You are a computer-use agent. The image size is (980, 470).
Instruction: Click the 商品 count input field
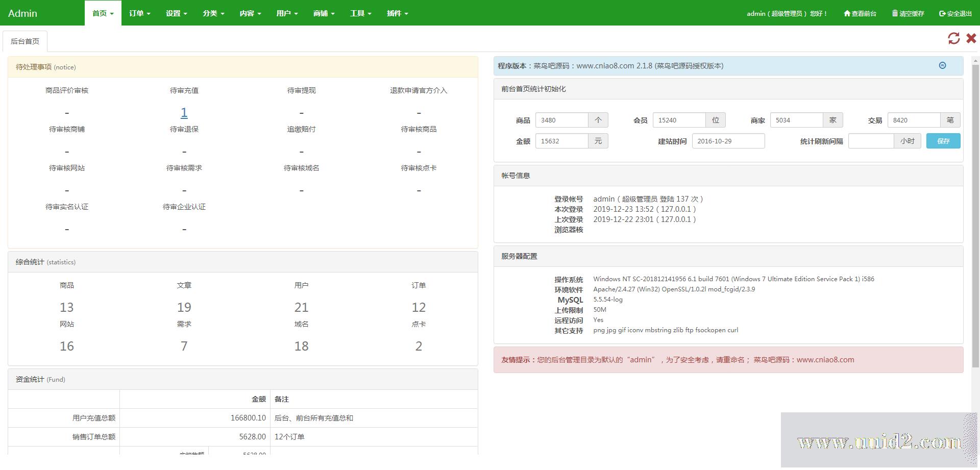point(561,120)
